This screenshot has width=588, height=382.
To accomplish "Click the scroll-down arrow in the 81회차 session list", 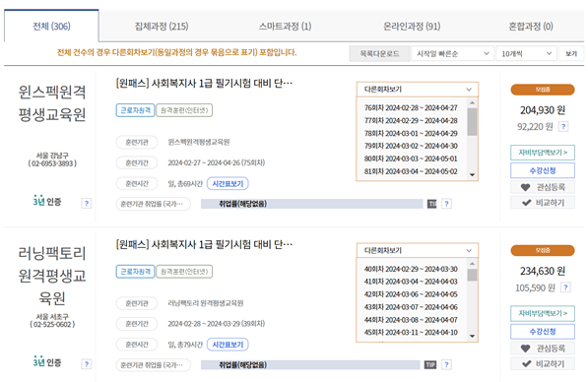I will [x=472, y=174].
